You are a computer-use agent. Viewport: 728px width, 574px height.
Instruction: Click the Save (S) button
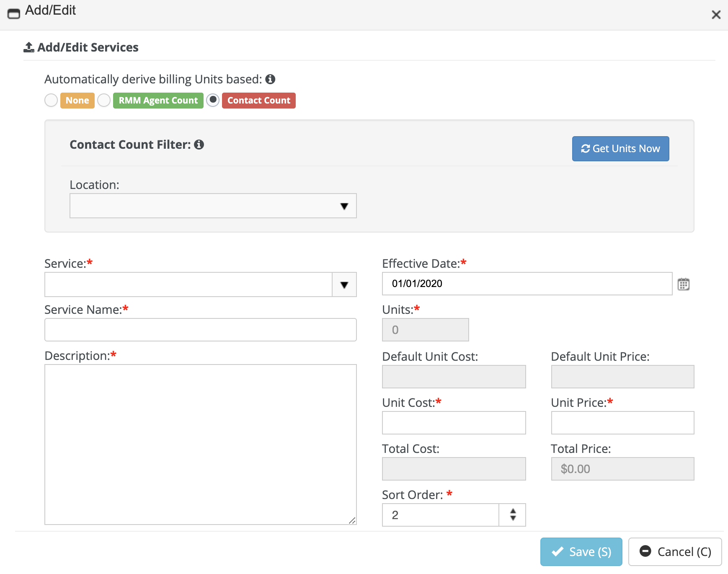pos(581,552)
